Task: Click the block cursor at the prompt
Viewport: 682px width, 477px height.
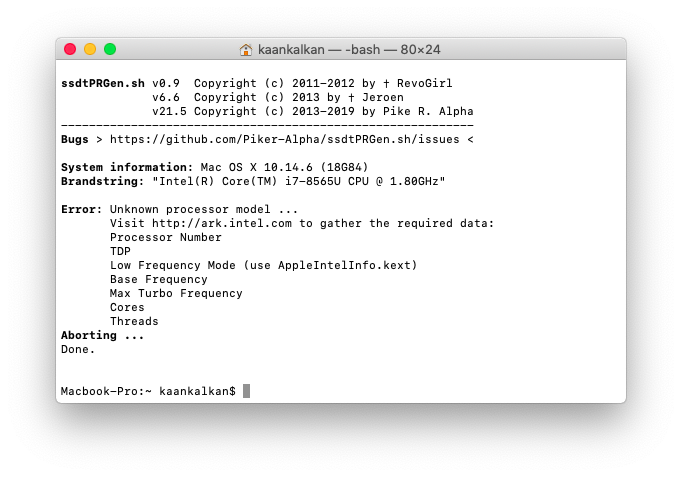Action: pos(246,391)
